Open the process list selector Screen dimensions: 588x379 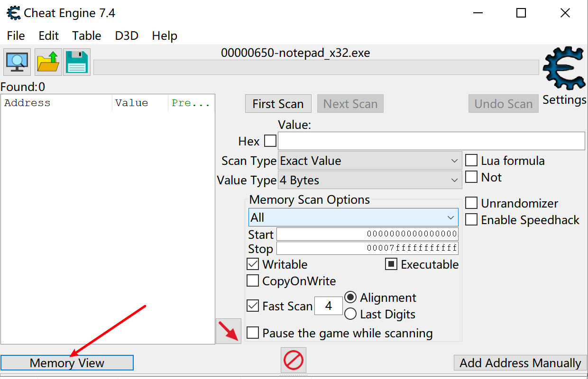tap(17, 62)
